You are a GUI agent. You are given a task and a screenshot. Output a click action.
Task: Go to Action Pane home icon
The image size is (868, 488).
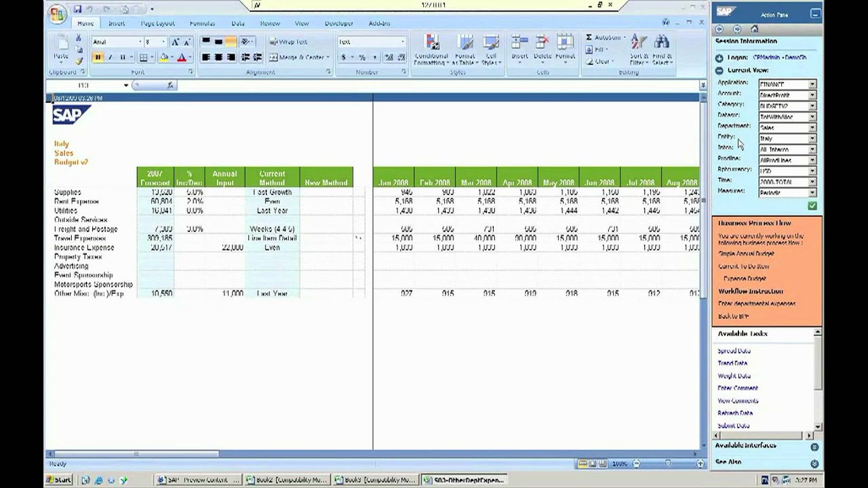pyautogui.click(x=754, y=29)
